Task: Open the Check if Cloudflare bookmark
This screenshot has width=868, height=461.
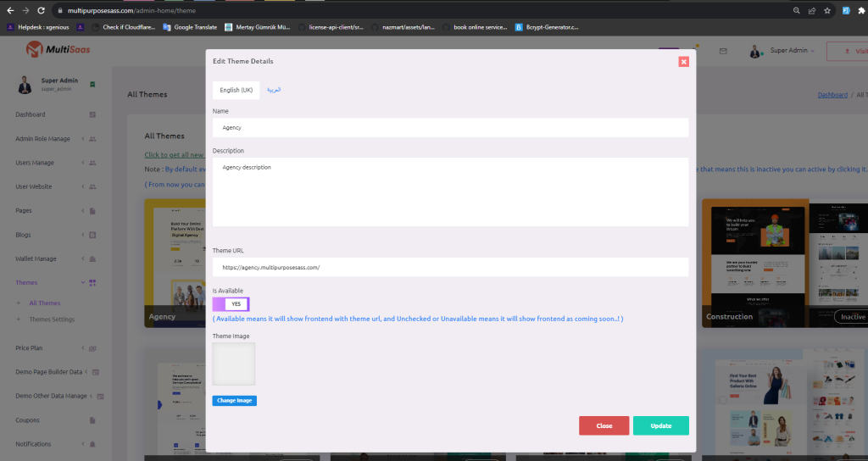Action: point(124,27)
